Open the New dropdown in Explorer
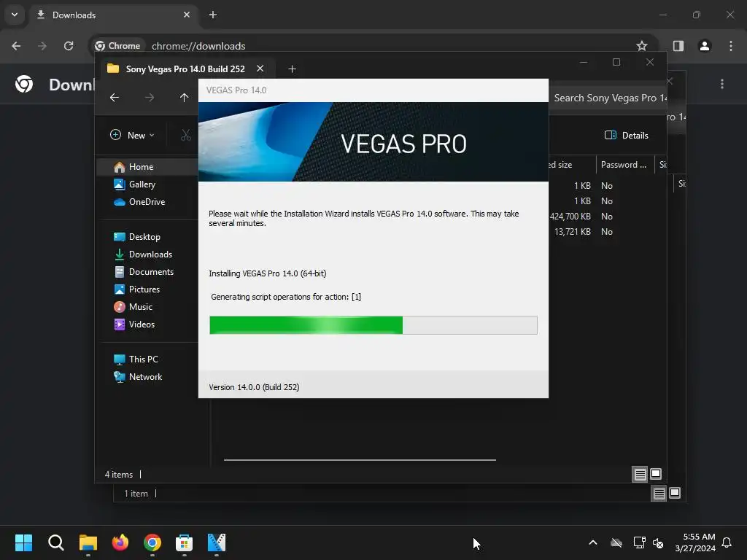The image size is (747, 560). (133, 135)
